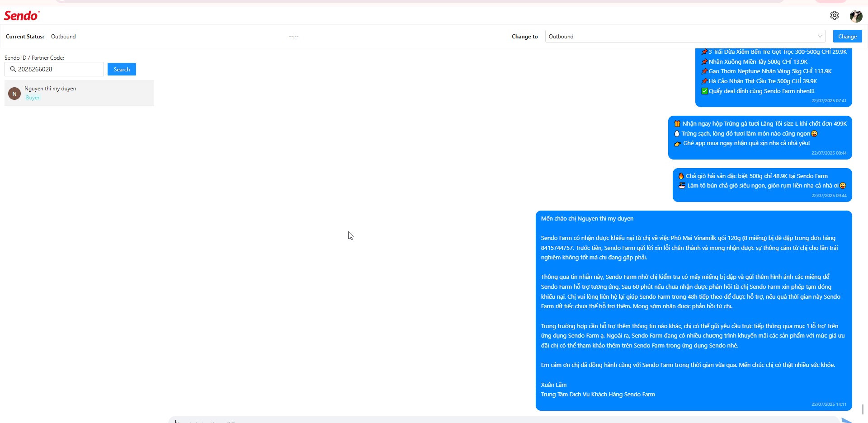Open the user profile avatar
Screen dimensions: 868x423
(856, 16)
